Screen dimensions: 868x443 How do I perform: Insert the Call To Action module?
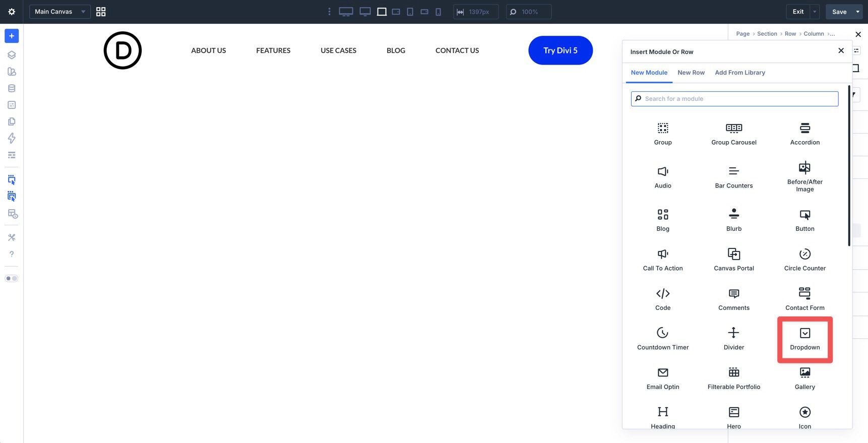click(663, 260)
